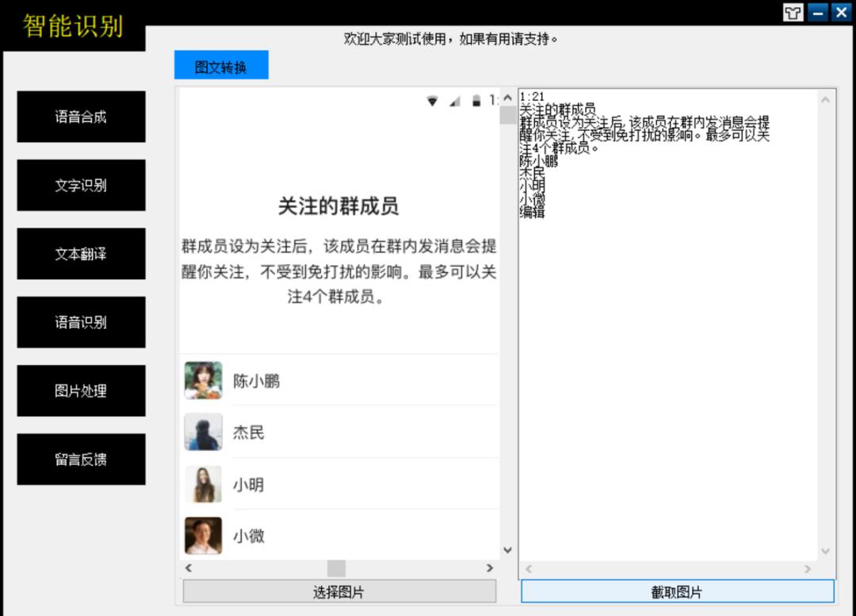Open the 语音合成 speech synthesis panel

pos(80,116)
